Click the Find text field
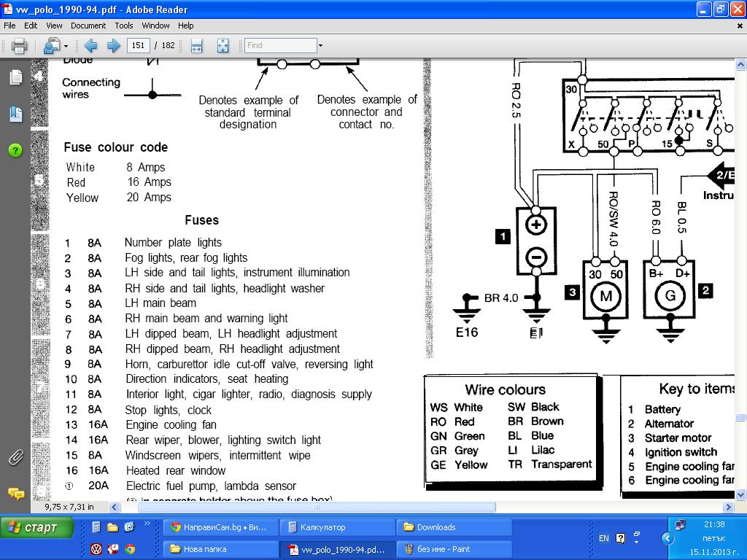Image resolution: width=747 pixels, height=560 pixels. (x=280, y=46)
